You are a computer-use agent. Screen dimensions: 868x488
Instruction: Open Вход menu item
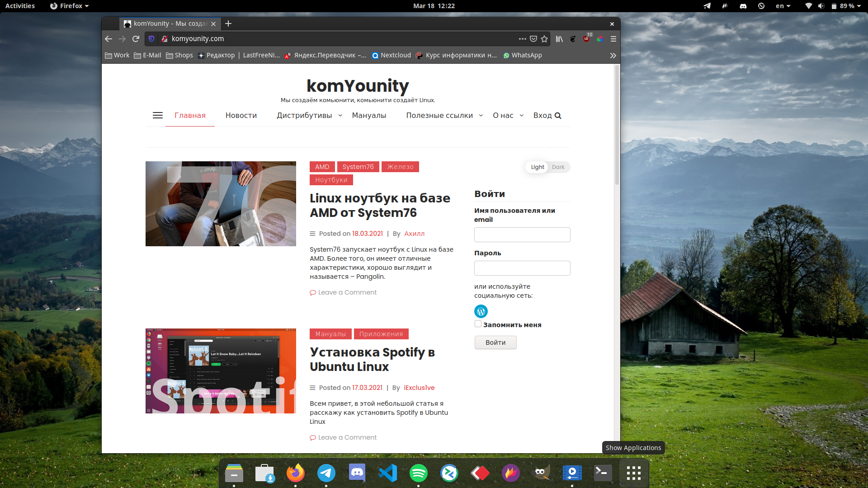(542, 115)
